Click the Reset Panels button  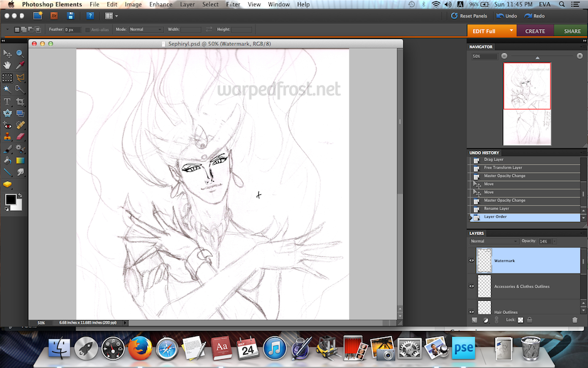[x=469, y=16]
